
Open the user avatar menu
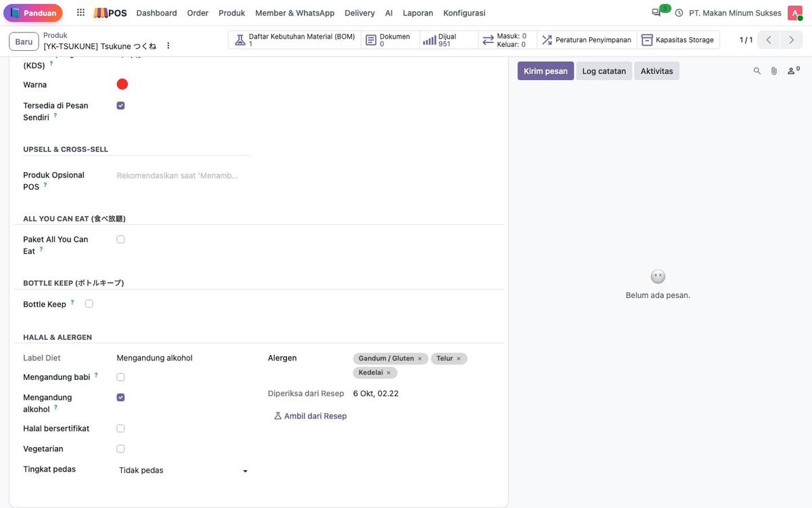[x=794, y=13]
